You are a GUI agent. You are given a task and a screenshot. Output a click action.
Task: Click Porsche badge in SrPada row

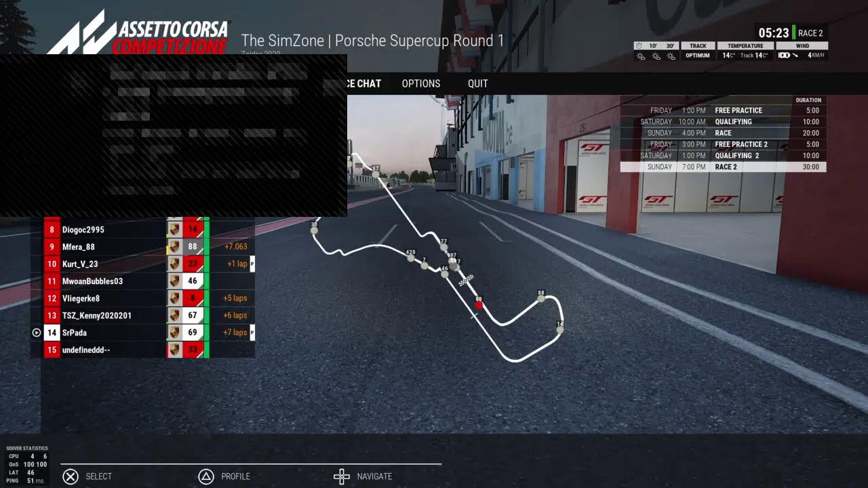point(174,333)
